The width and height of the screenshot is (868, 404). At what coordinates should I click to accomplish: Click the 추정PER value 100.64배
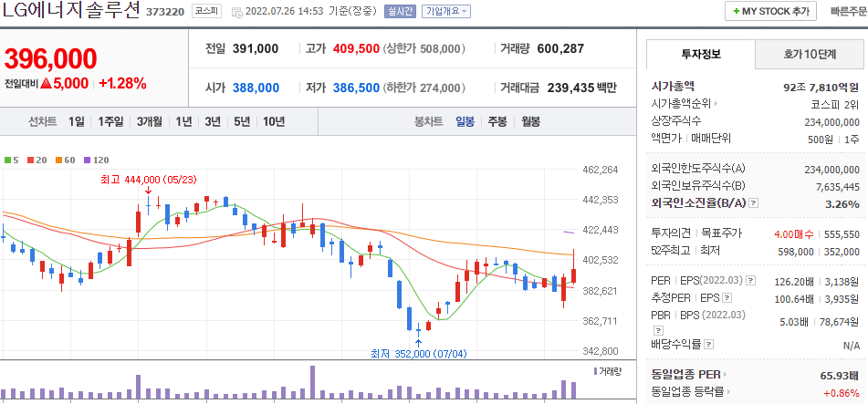794,299
